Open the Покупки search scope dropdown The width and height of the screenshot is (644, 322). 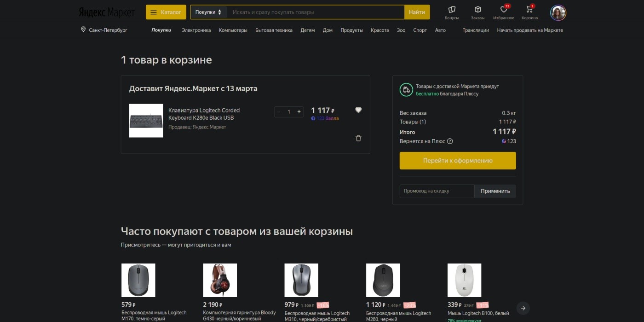[x=208, y=12]
